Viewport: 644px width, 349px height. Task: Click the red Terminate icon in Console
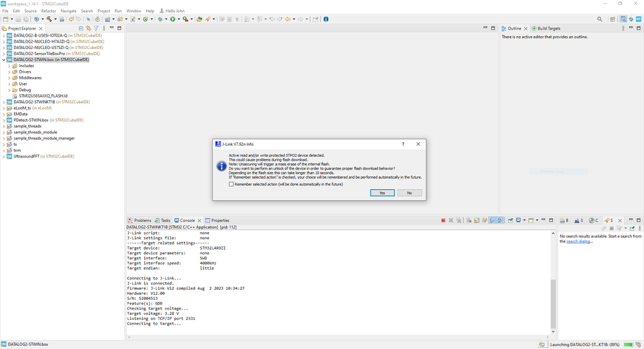(443, 221)
